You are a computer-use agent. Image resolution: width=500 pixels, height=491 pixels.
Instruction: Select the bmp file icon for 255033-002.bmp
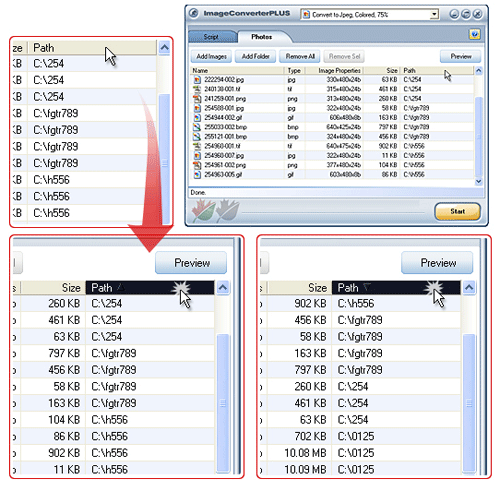(197, 127)
